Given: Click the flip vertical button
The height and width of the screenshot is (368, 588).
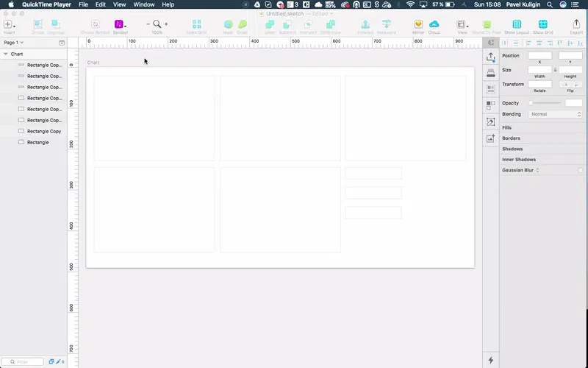Looking at the screenshot, I should point(576,85).
